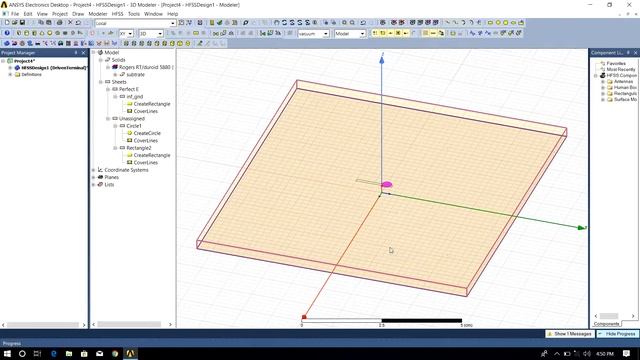The height and width of the screenshot is (360, 640).
Task: Click the volume speaker tray icon
Action: [x=587, y=353]
